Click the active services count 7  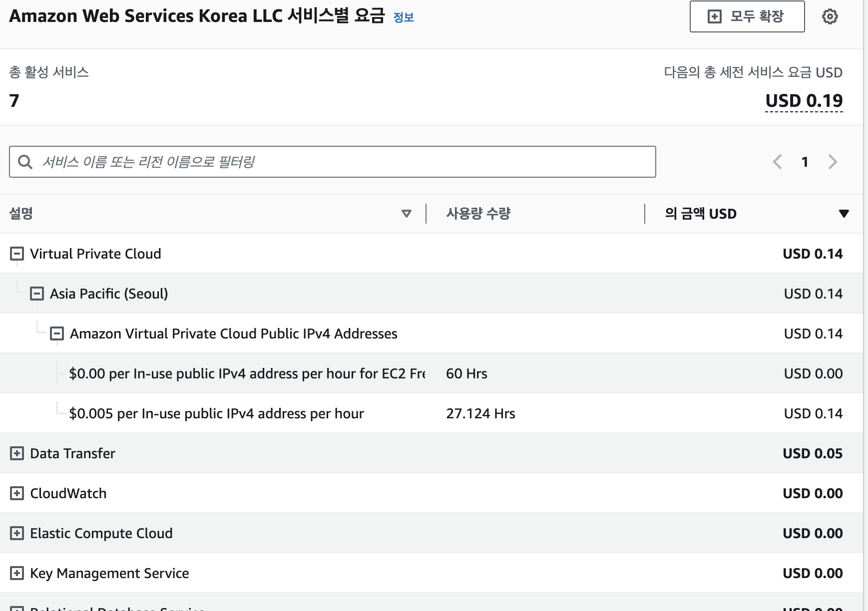pos(14,101)
